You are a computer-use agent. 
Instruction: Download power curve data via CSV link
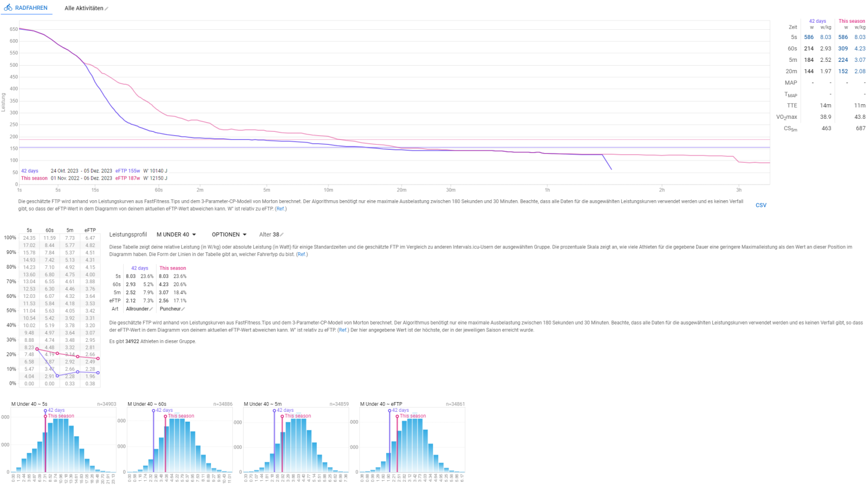pyautogui.click(x=761, y=205)
